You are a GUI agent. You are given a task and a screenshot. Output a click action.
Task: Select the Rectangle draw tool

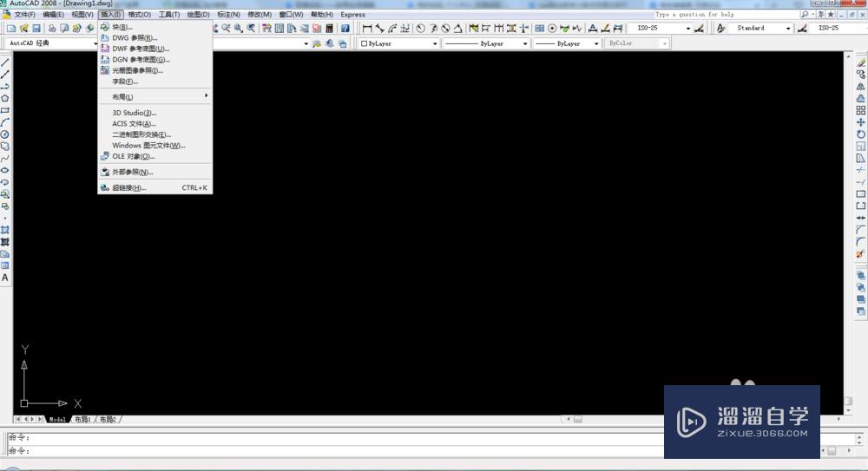5,110
